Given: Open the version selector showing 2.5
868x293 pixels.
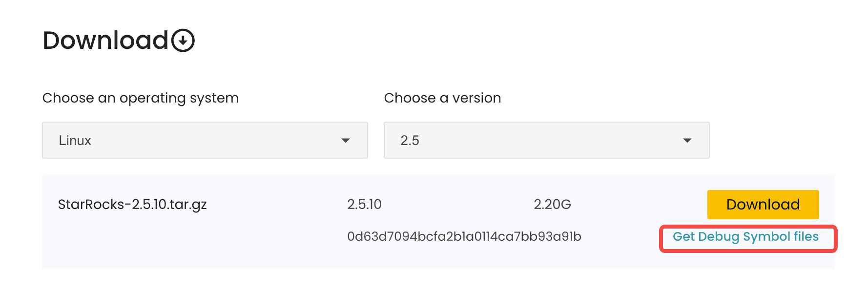Looking at the screenshot, I should coord(546,141).
